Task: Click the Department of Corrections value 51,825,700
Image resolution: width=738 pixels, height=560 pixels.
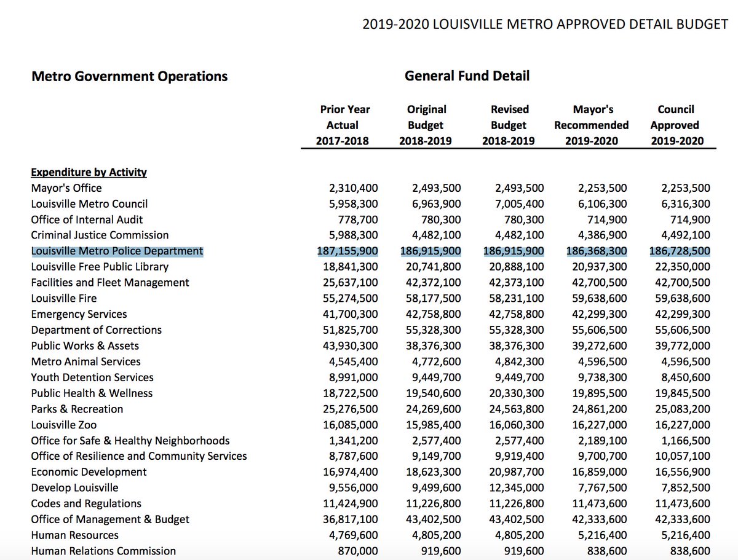Action: point(350,330)
